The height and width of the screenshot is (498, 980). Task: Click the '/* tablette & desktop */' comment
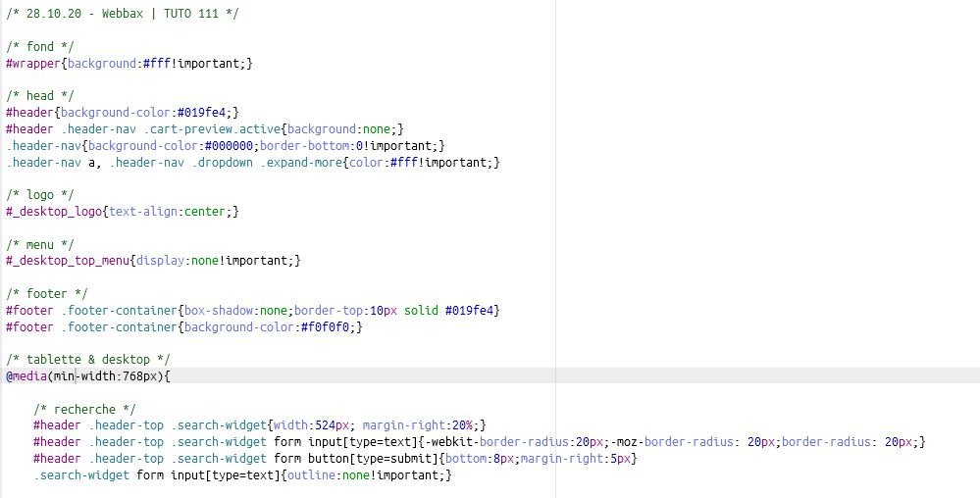pyautogui.click(x=88, y=359)
